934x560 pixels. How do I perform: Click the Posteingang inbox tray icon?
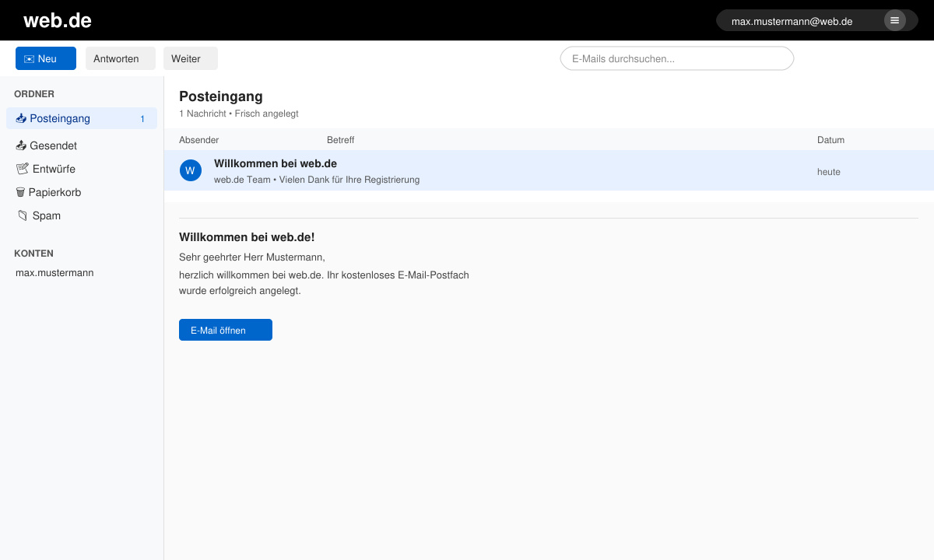click(21, 118)
